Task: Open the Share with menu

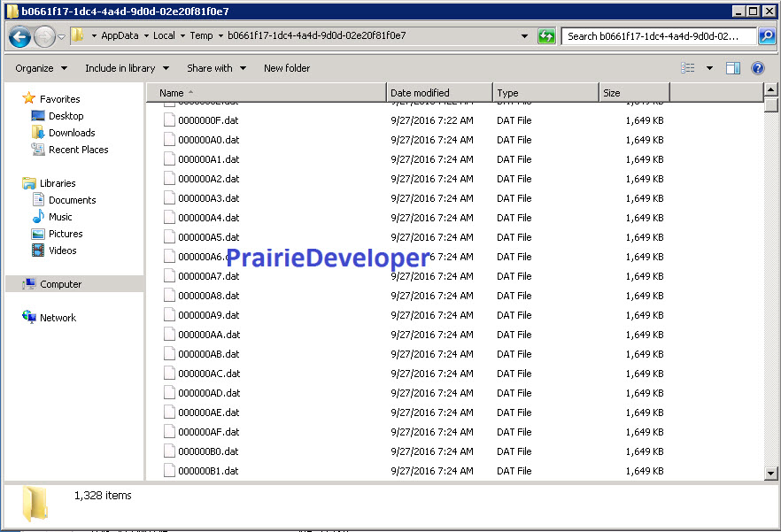Action: tap(216, 68)
